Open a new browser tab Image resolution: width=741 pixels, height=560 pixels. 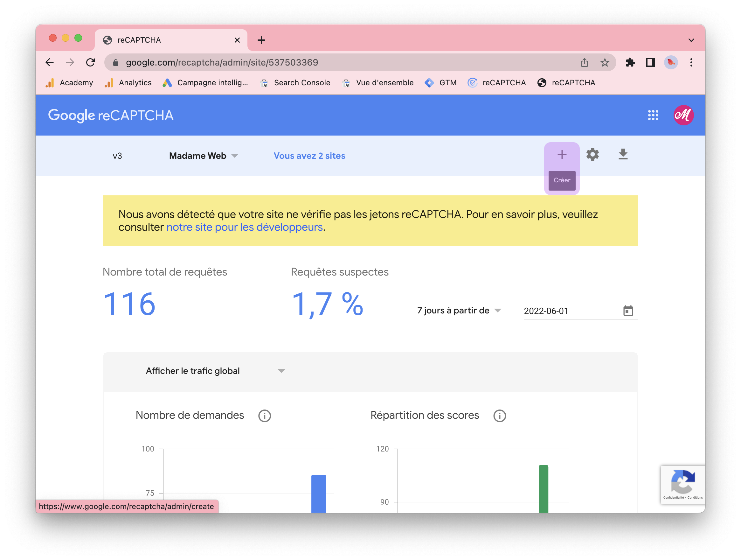tap(261, 40)
